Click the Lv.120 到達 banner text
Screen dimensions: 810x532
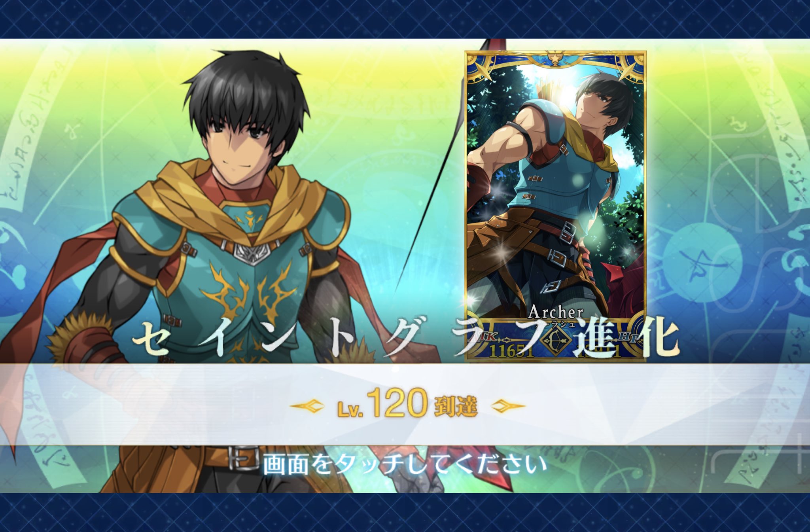(x=408, y=404)
